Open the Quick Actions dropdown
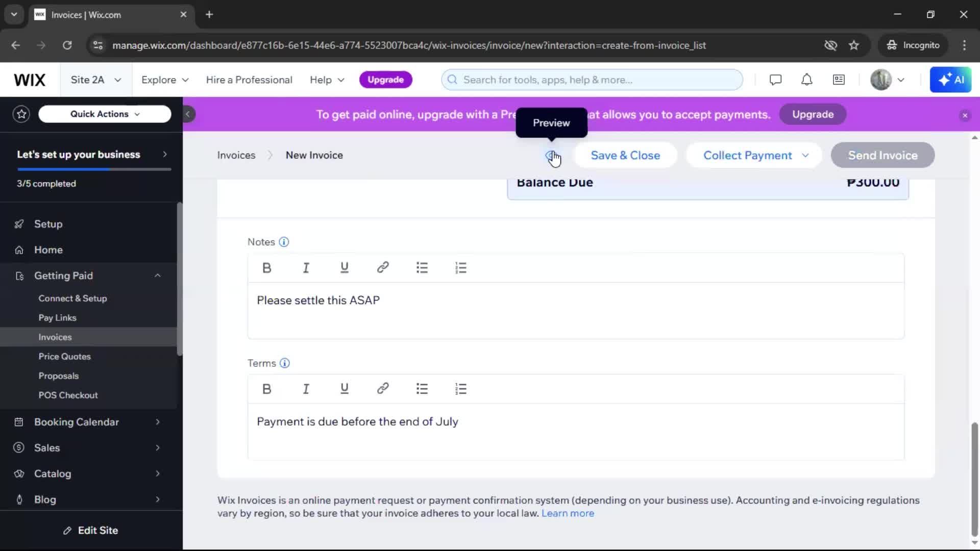The image size is (980, 551). [105, 114]
